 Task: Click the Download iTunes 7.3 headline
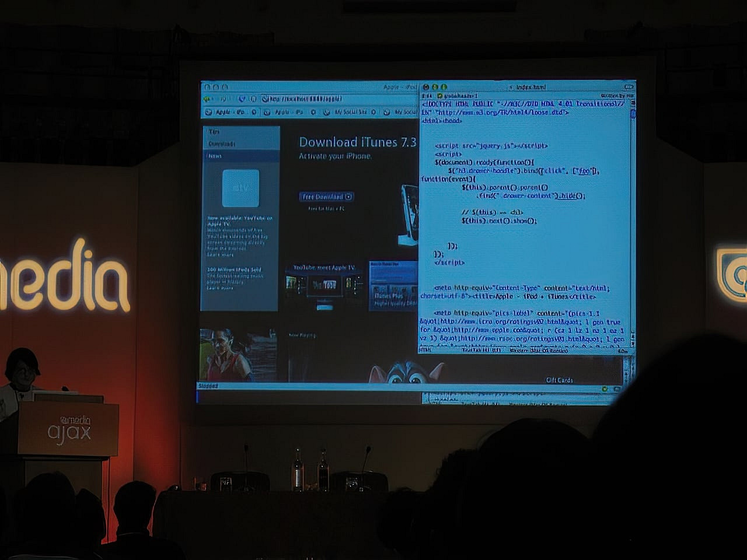pyautogui.click(x=357, y=142)
